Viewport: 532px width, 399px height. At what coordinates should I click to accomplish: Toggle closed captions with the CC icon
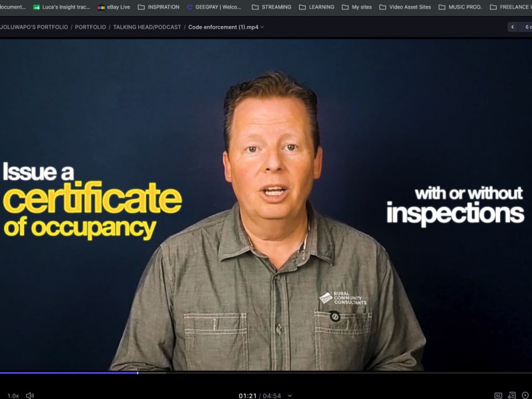pyautogui.click(x=498, y=395)
